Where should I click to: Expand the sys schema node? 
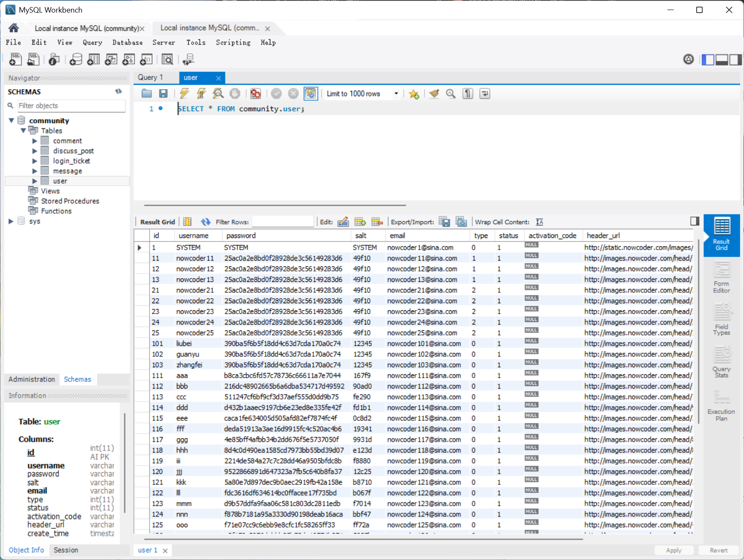pyautogui.click(x=11, y=221)
